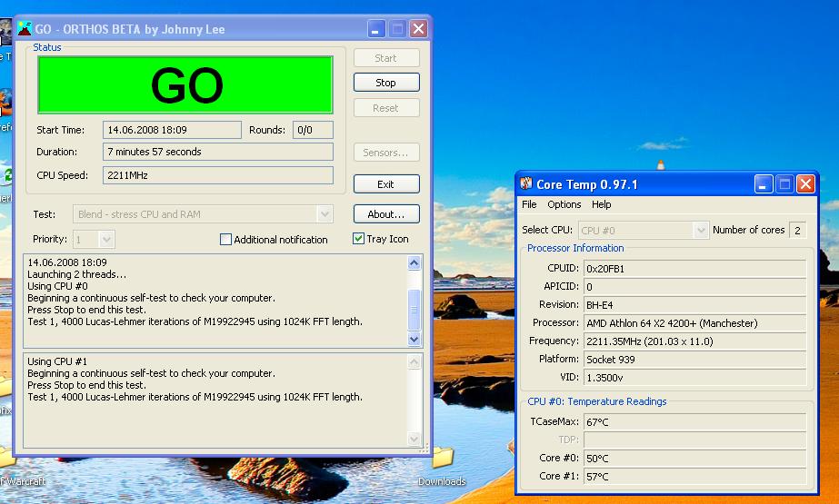Click the Test 1 Lucas-Lehmer line in the CPU #1 log
Viewport: 839px width, 504px height.
[195, 397]
